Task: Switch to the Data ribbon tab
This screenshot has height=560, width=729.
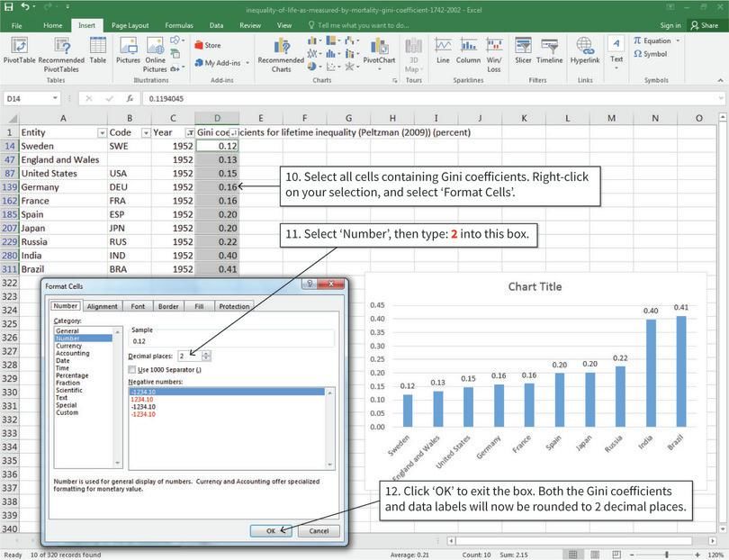Action: point(216,25)
